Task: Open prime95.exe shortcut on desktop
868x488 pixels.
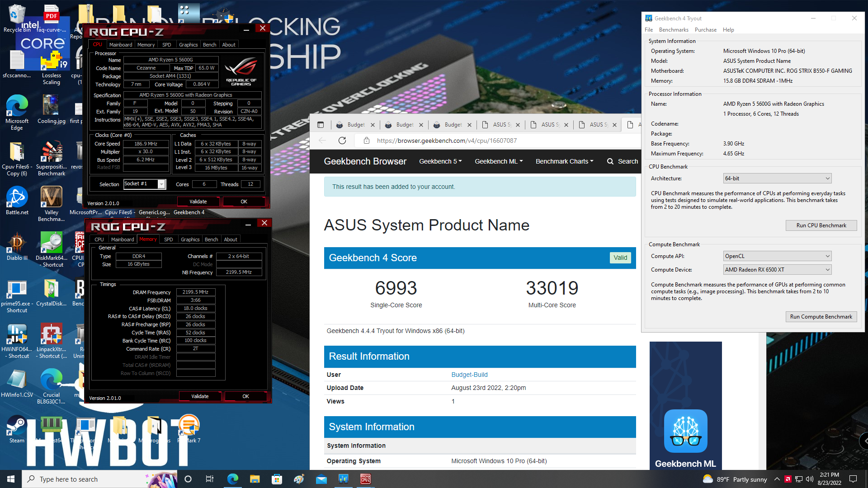Action: (x=17, y=296)
